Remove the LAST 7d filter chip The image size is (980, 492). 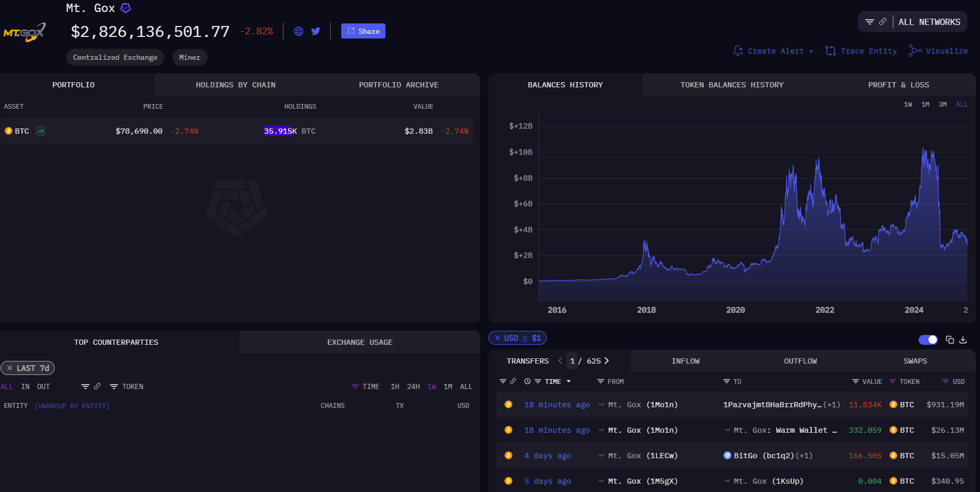tap(9, 368)
